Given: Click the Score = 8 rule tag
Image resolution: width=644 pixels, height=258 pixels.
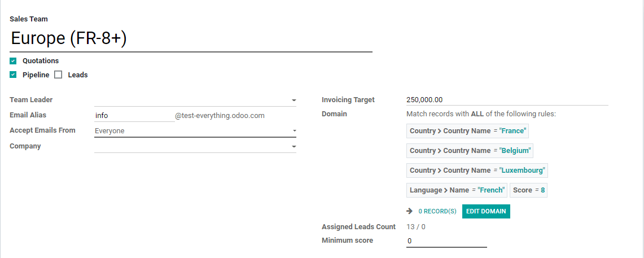Looking at the screenshot, I should [529, 190].
